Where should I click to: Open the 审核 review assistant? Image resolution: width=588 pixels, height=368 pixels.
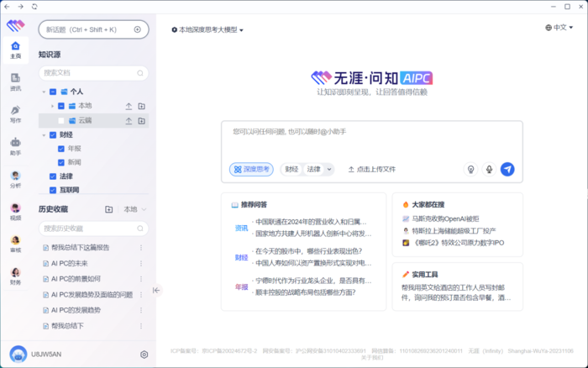15,244
